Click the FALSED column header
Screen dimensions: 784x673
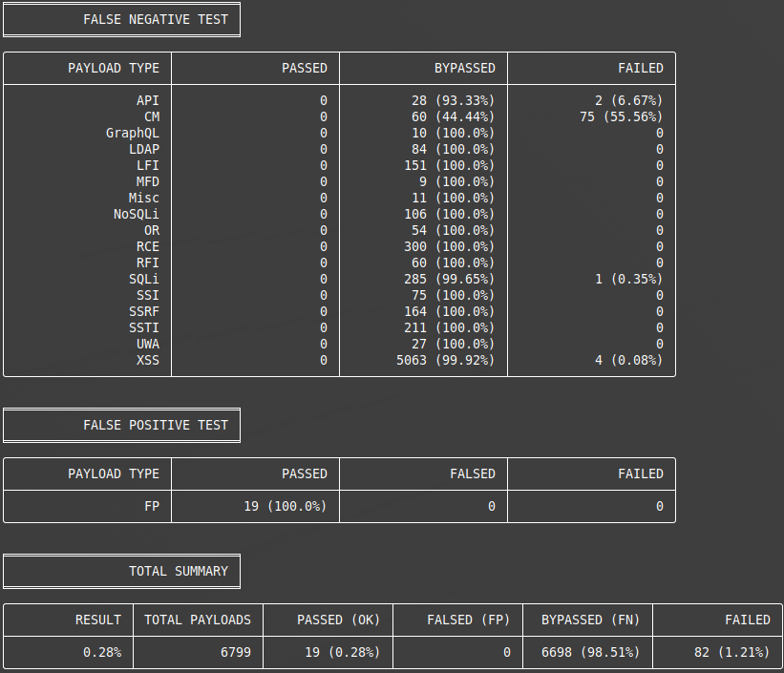tap(473, 473)
